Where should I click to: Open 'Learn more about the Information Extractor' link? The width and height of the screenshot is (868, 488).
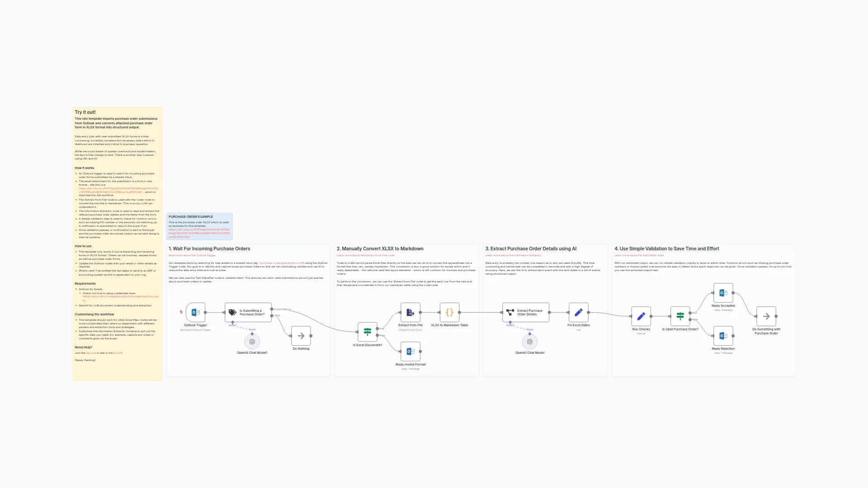pyautogui.click(x=513, y=255)
